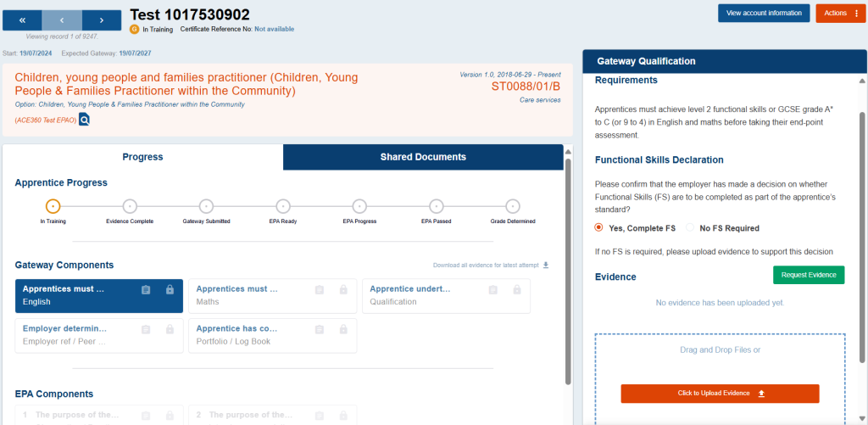Select the 'Yes, Complete FS' radio option

[599, 227]
